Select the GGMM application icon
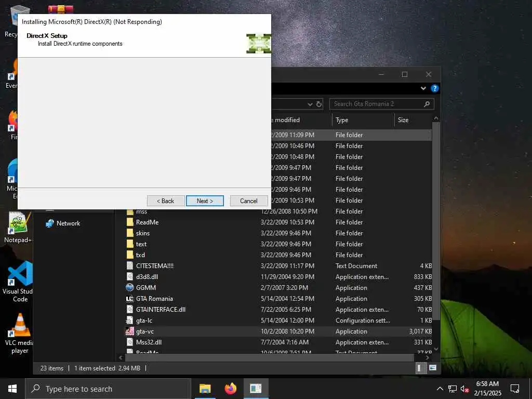The width and height of the screenshot is (532, 399). [129, 288]
